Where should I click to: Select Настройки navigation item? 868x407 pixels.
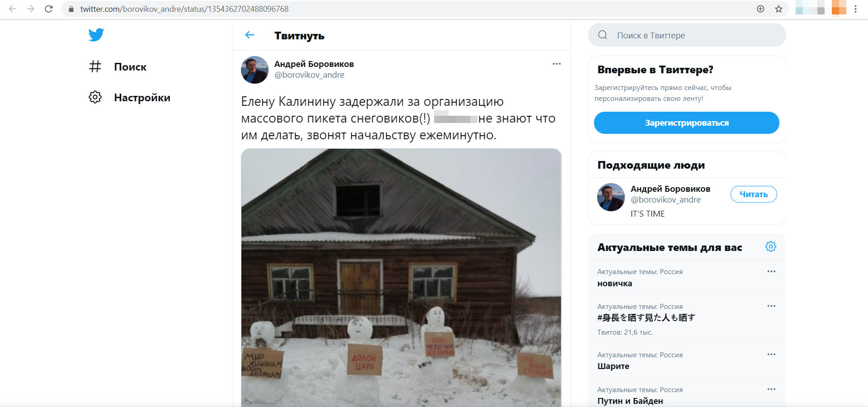tap(142, 98)
